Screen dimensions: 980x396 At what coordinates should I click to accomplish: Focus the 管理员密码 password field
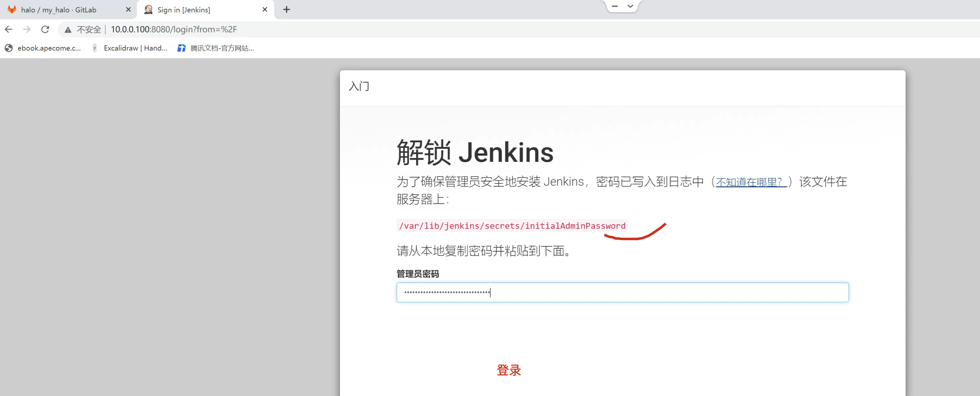point(622,292)
